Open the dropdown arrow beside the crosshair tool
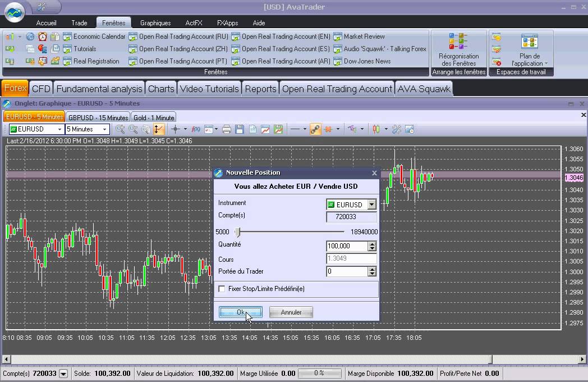588x382 pixels. pos(185,129)
